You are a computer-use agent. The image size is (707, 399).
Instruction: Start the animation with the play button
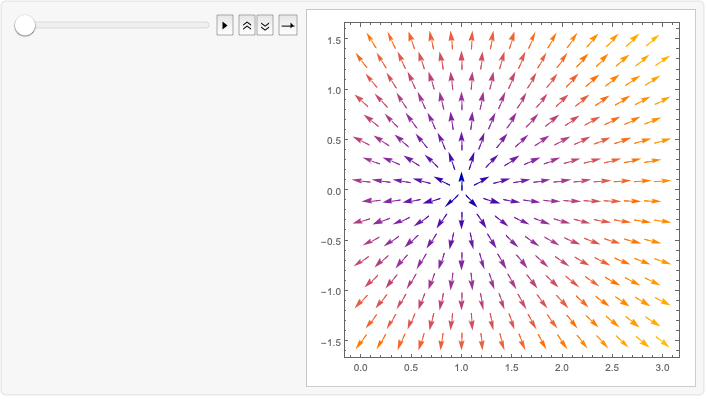point(225,25)
